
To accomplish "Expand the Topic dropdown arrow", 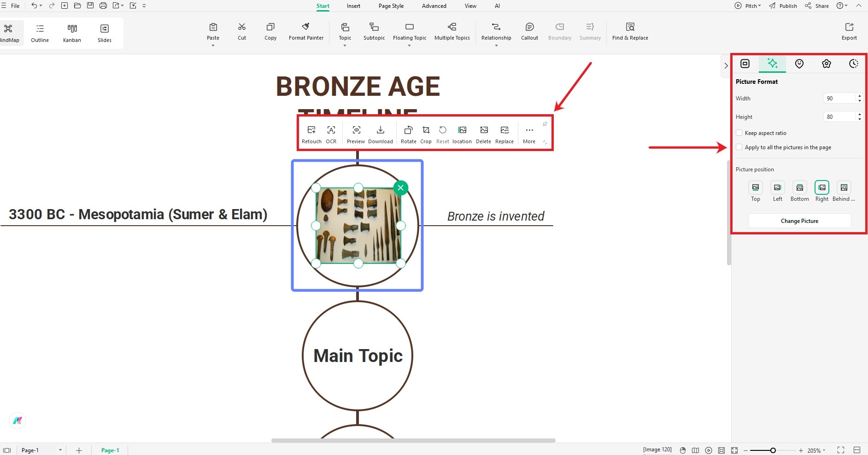I will pyautogui.click(x=345, y=46).
